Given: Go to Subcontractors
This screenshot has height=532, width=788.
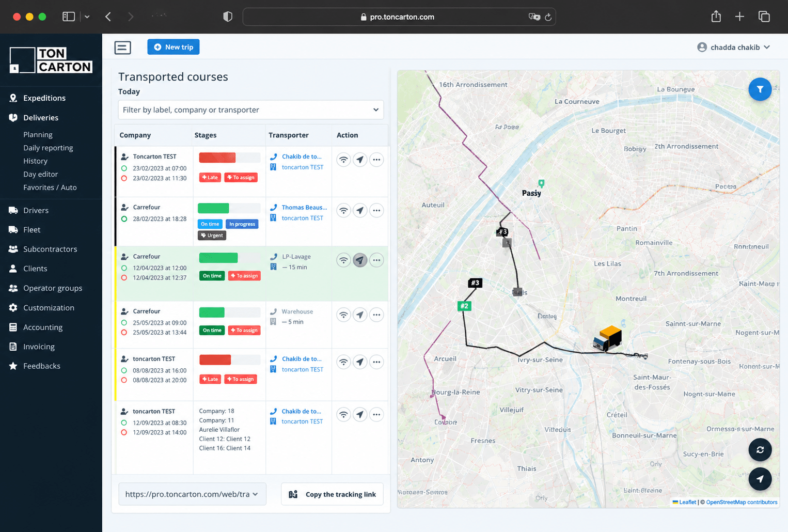Looking at the screenshot, I should click(50, 249).
